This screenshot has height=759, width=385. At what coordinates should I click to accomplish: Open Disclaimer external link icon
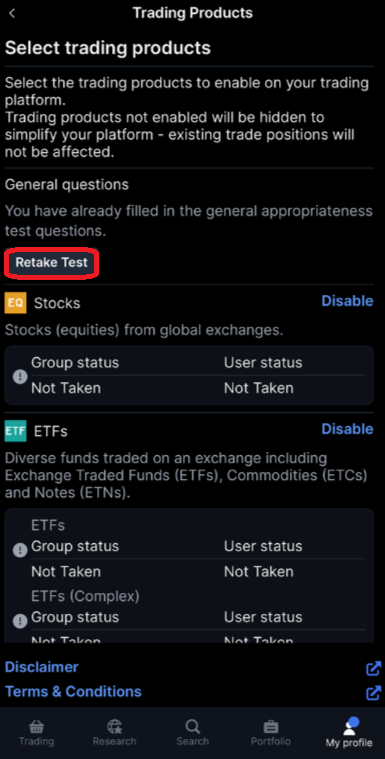click(373, 668)
